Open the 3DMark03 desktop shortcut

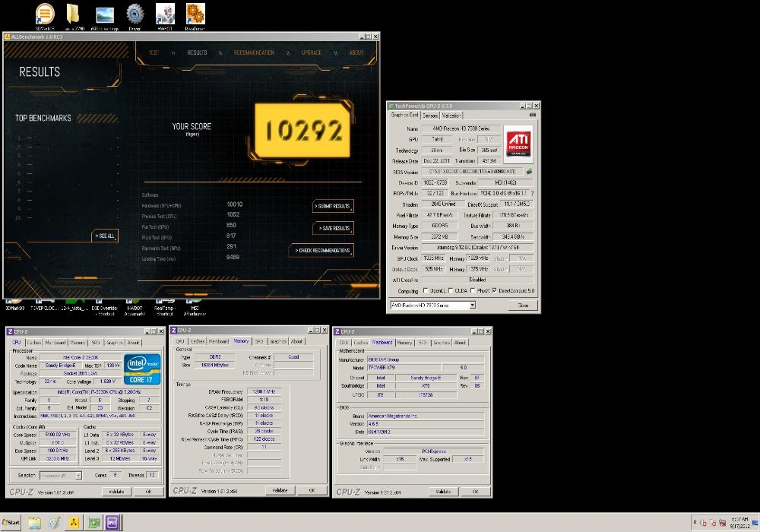(14, 306)
